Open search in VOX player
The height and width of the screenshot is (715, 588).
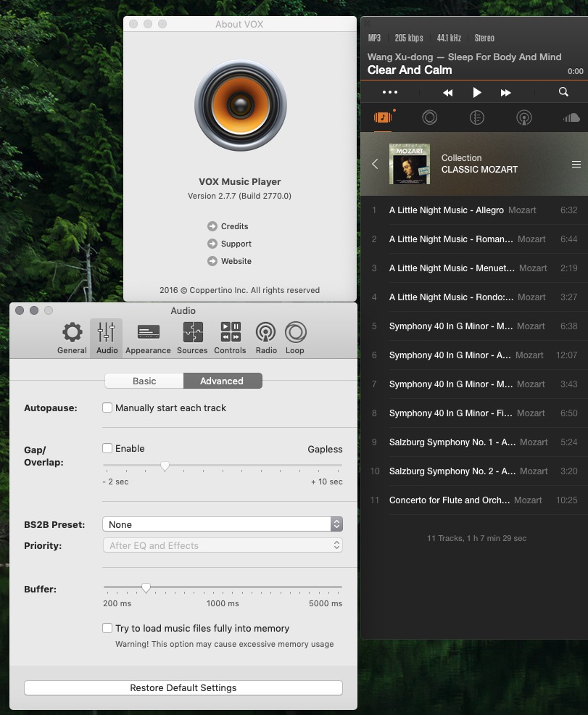tap(563, 91)
